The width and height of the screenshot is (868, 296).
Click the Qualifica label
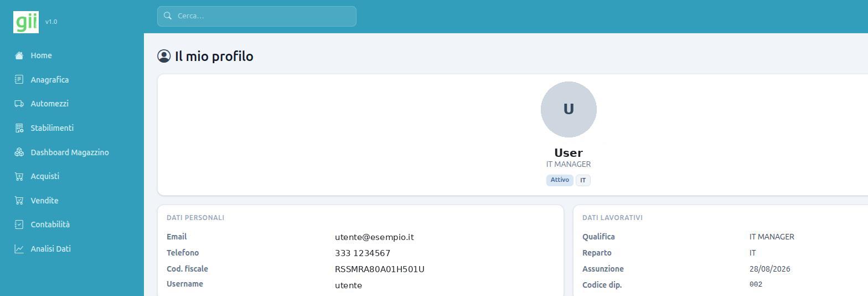(598, 237)
